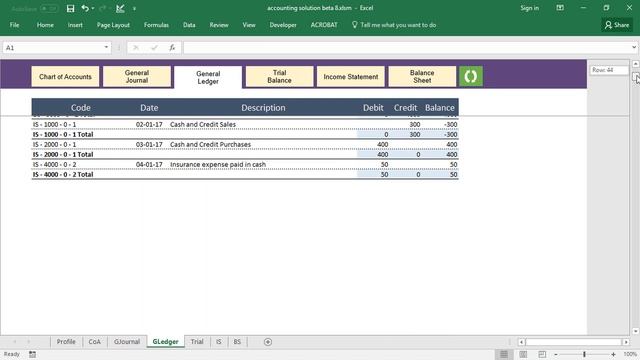
Task: Click the Name Box showing A1
Action: [x=53, y=48]
